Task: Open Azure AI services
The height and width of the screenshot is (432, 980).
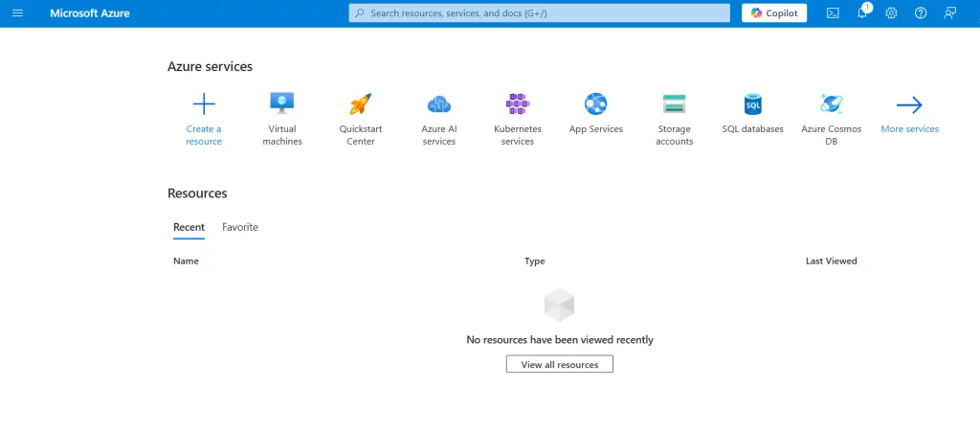Action: pyautogui.click(x=438, y=104)
